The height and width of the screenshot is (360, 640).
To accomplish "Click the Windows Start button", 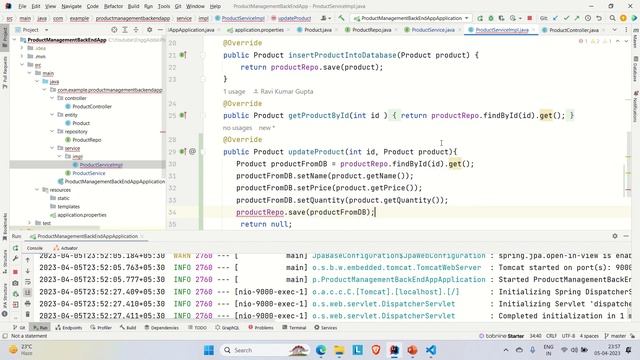I will tap(209, 350).
